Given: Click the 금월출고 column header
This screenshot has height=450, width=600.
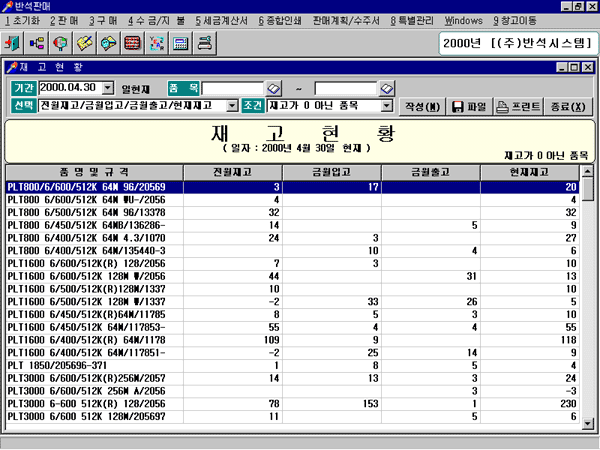Looking at the screenshot, I should coord(431,172).
